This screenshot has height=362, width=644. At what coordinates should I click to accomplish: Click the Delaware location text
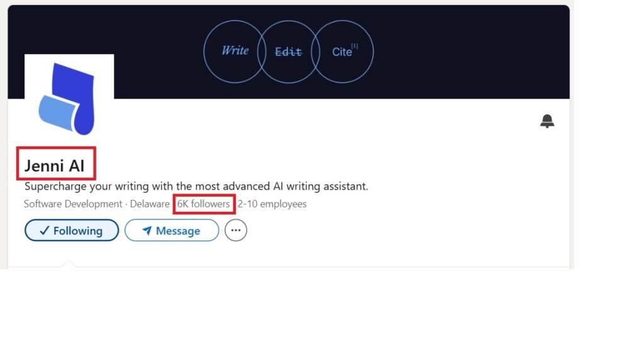(x=150, y=204)
